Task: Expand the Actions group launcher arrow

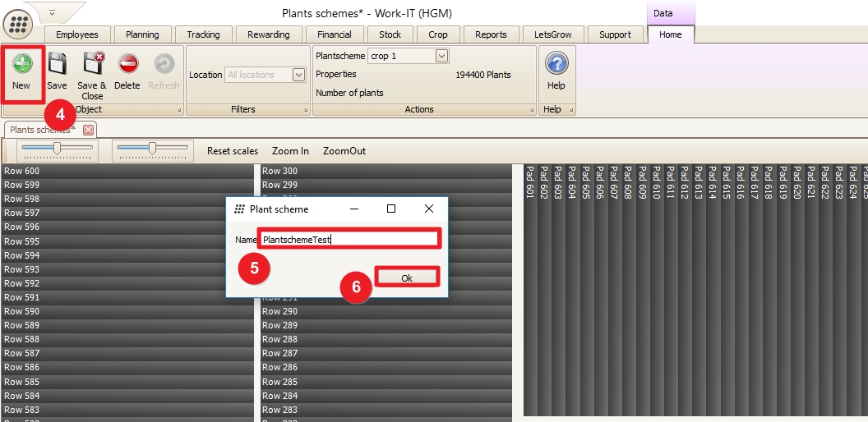Action: tap(532, 111)
